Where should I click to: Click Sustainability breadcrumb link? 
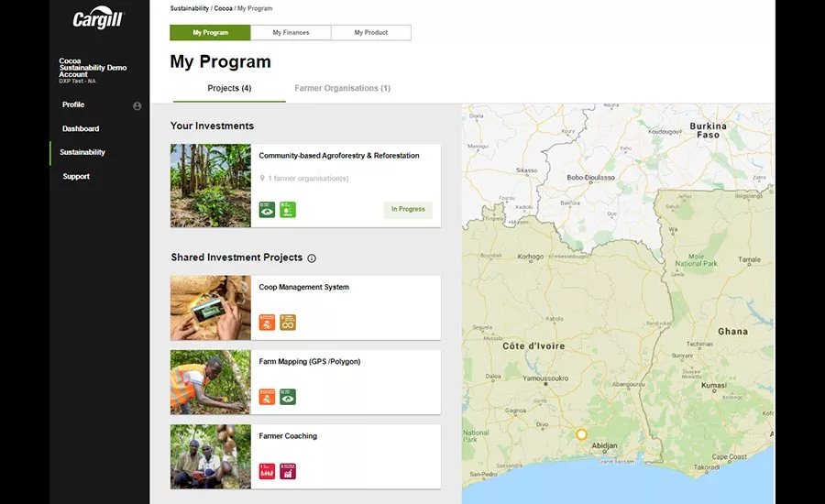[x=190, y=8]
